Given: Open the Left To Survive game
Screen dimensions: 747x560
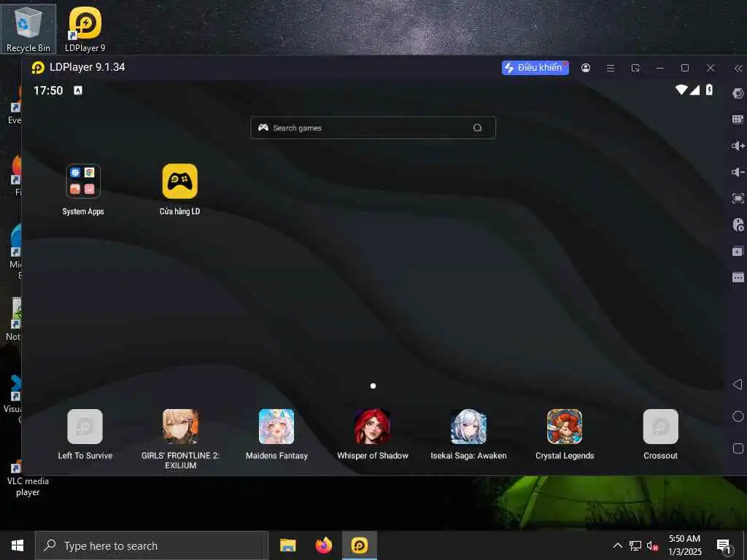Looking at the screenshot, I should (85, 435).
